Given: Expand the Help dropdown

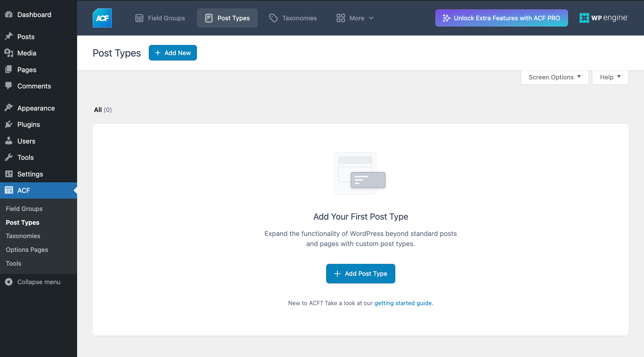Looking at the screenshot, I should [x=610, y=77].
